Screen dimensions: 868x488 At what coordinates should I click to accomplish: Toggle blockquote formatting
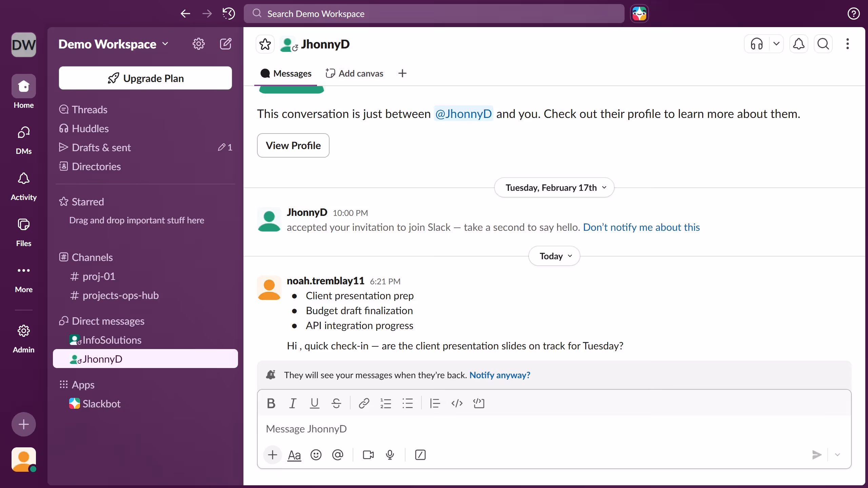(x=435, y=403)
